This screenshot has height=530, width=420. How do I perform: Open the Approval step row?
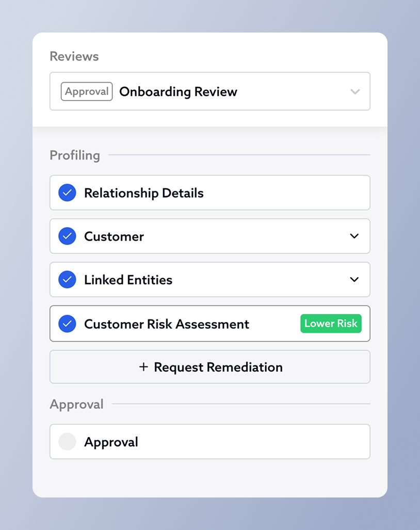point(209,442)
